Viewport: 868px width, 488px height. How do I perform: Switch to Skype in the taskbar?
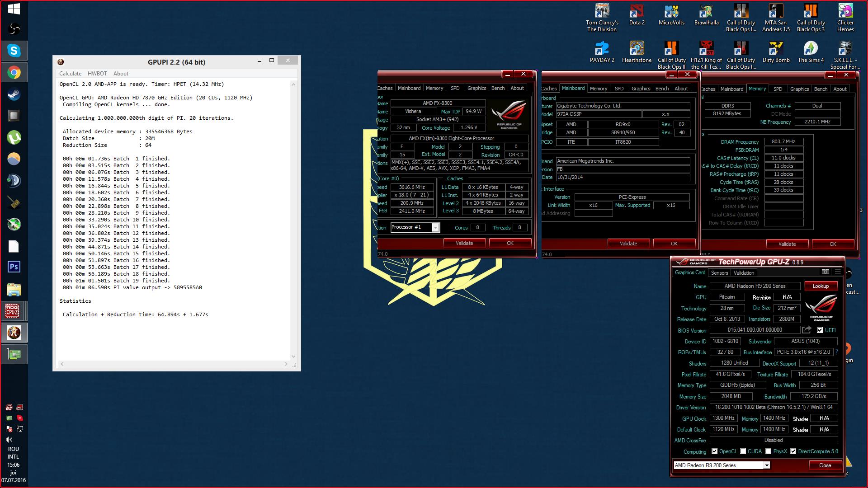tap(14, 51)
